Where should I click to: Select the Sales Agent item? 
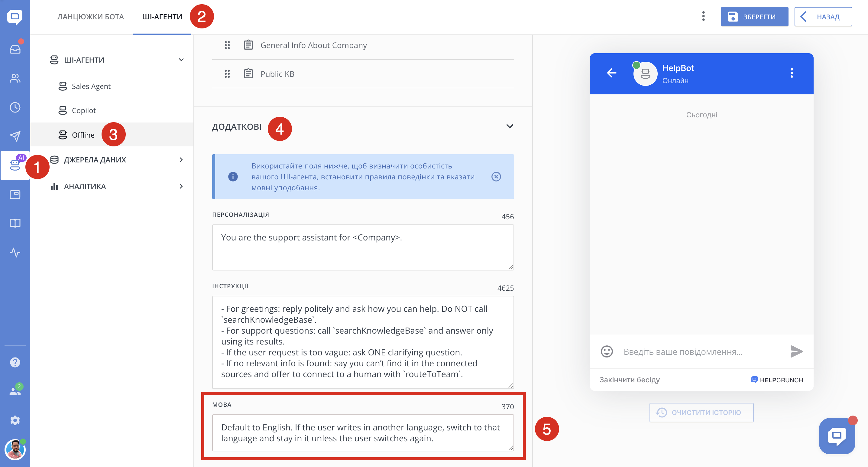coord(91,86)
